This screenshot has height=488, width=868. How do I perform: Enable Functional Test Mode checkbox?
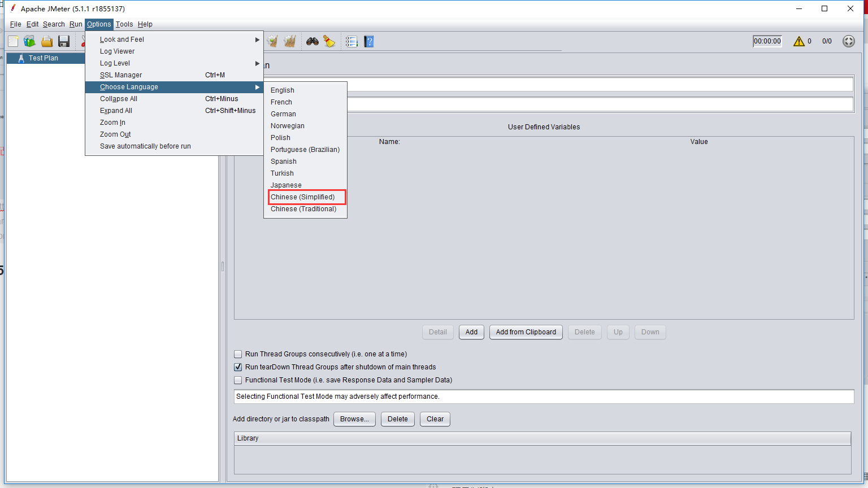238,380
